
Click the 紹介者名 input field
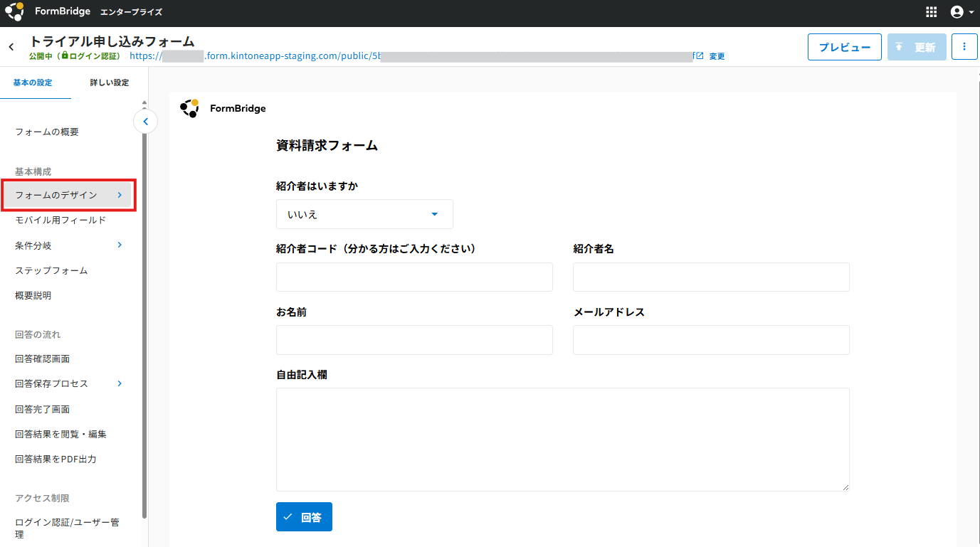(711, 277)
